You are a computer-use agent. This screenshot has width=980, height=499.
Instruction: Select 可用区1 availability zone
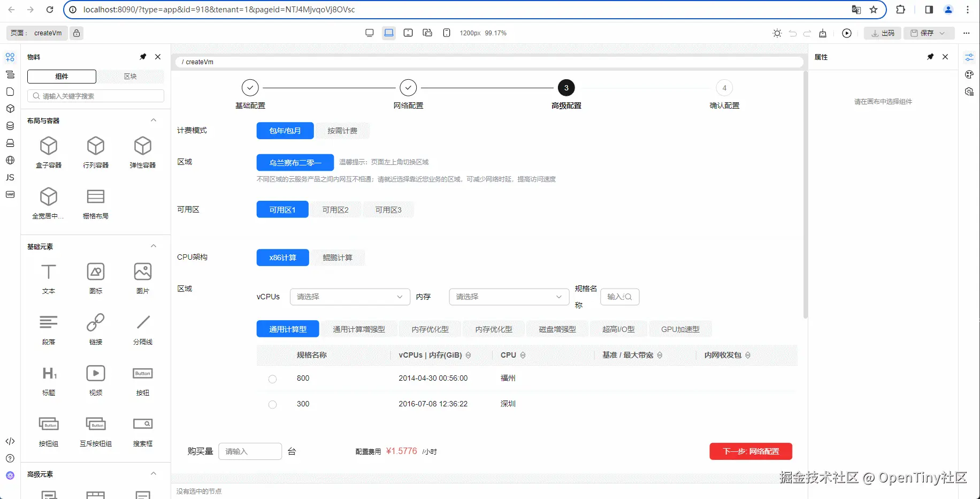(x=282, y=210)
